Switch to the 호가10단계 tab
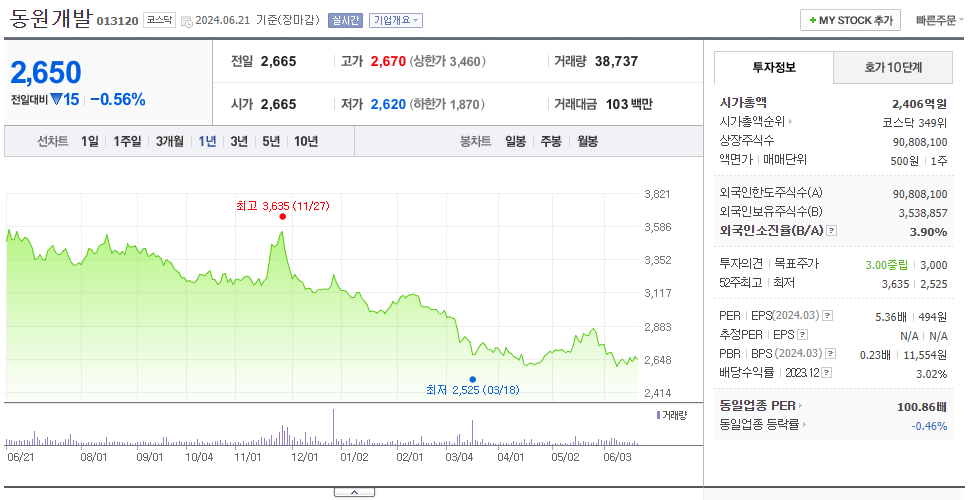Screen dimensions: 968x500 893,67
